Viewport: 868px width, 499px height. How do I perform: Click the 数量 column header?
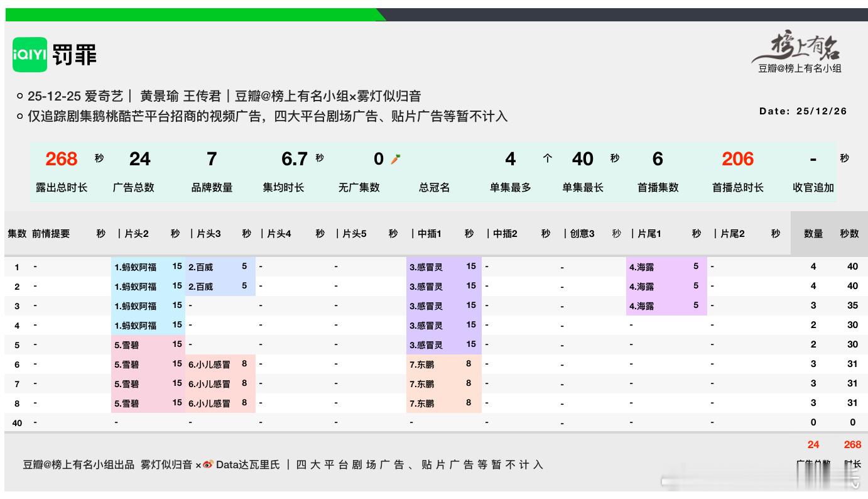[x=813, y=234]
